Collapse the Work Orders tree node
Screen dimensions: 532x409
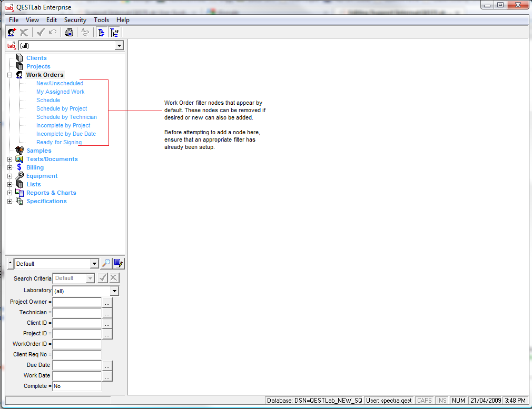click(9, 75)
